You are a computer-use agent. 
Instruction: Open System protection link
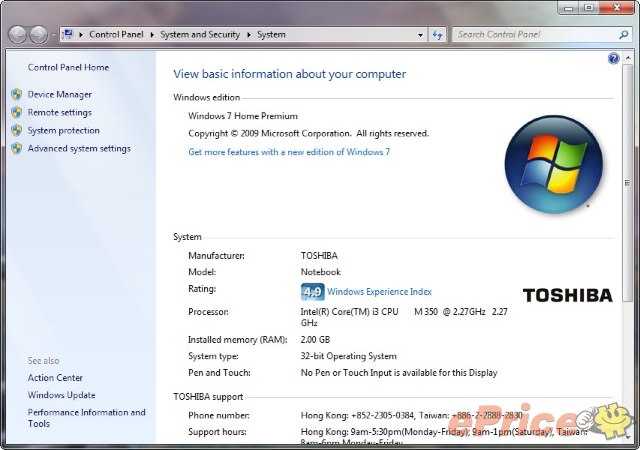click(63, 130)
